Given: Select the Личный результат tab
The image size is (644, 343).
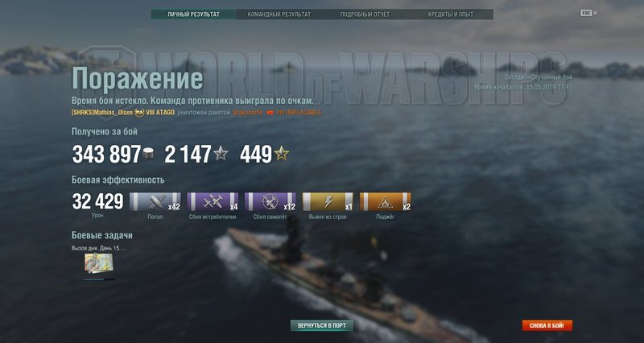Looking at the screenshot, I should pyautogui.click(x=193, y=14).
